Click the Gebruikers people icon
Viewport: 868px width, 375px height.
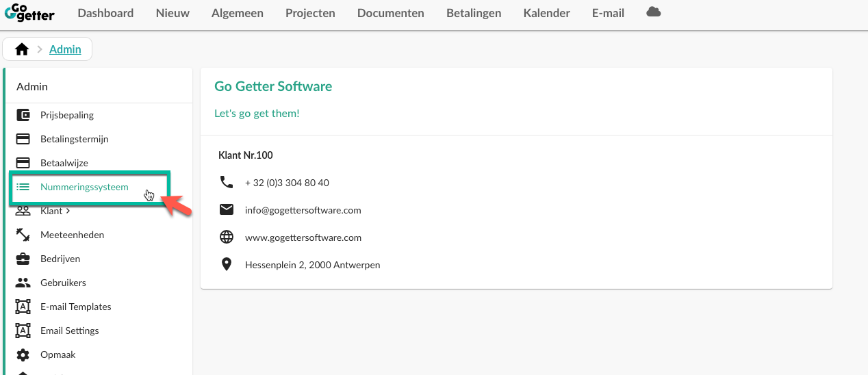click(x=23, y=283)
